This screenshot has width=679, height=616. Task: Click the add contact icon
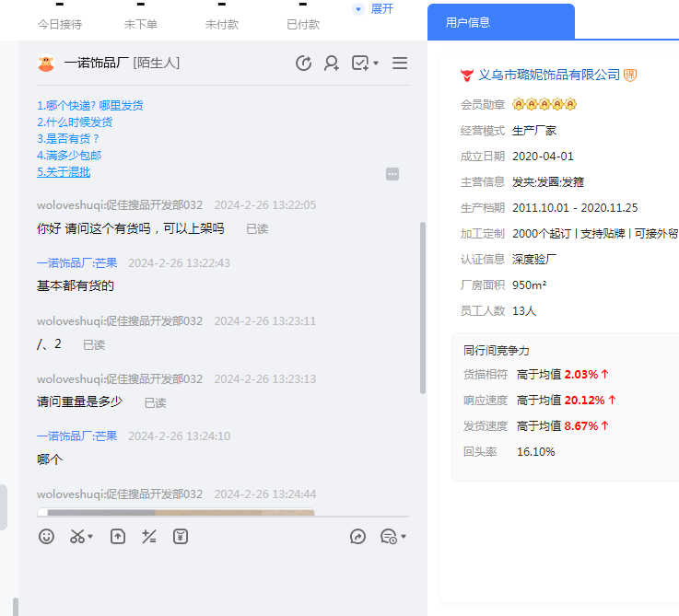point(332,64)
